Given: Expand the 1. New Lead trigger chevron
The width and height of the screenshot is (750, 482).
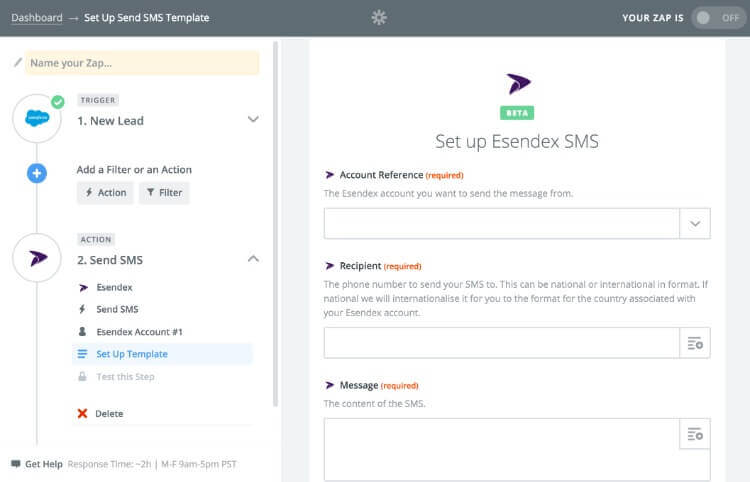Looking at the screenshot, I should pyautogui.click(x=253, y=119).
